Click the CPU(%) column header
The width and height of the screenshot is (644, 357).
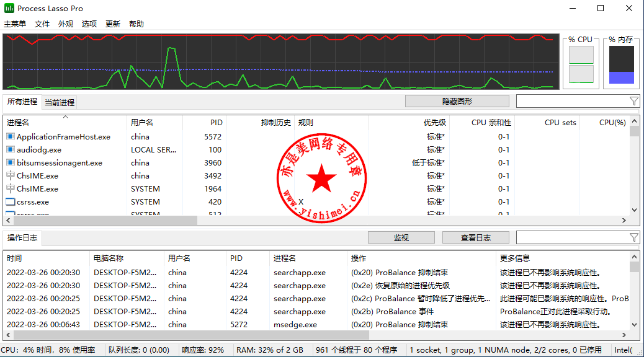[x=604, y=122]
